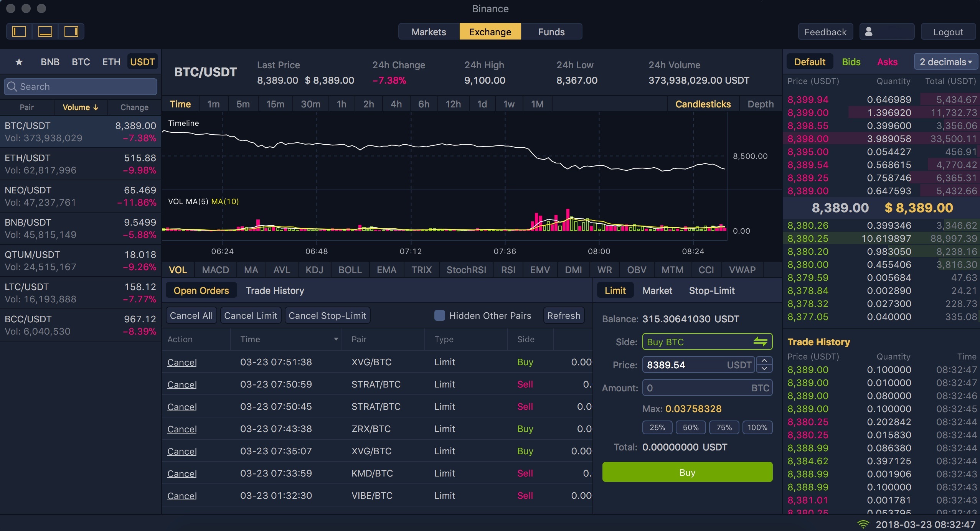This screenshot has width=980, height=531.
Task: Toggle the left sidebar layout icon
Action: (x=19, y=31)
